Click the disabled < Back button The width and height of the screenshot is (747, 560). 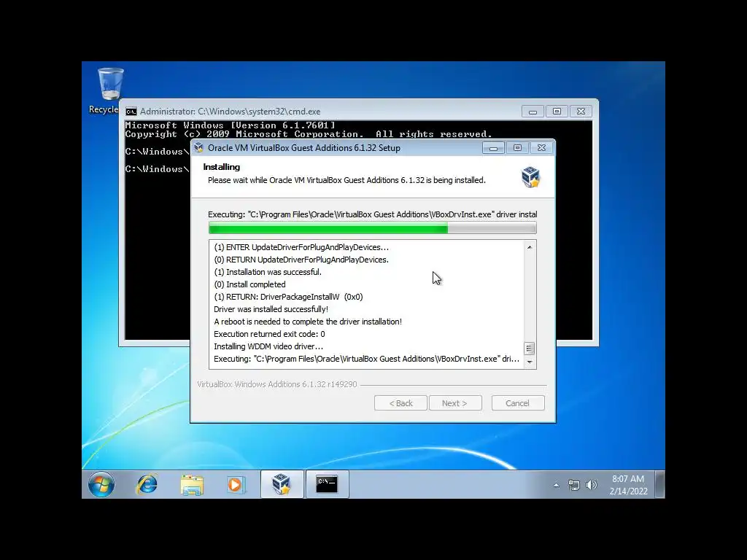point(400,403)
